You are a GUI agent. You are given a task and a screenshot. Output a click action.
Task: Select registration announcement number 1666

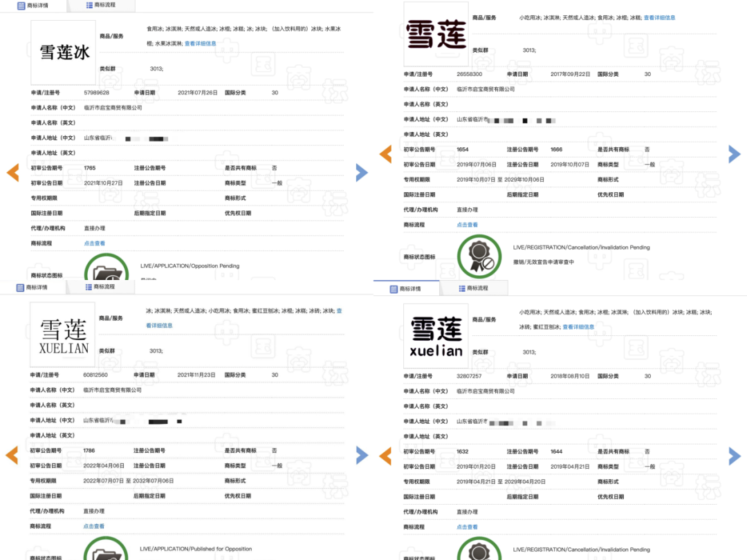click(556, 149)
